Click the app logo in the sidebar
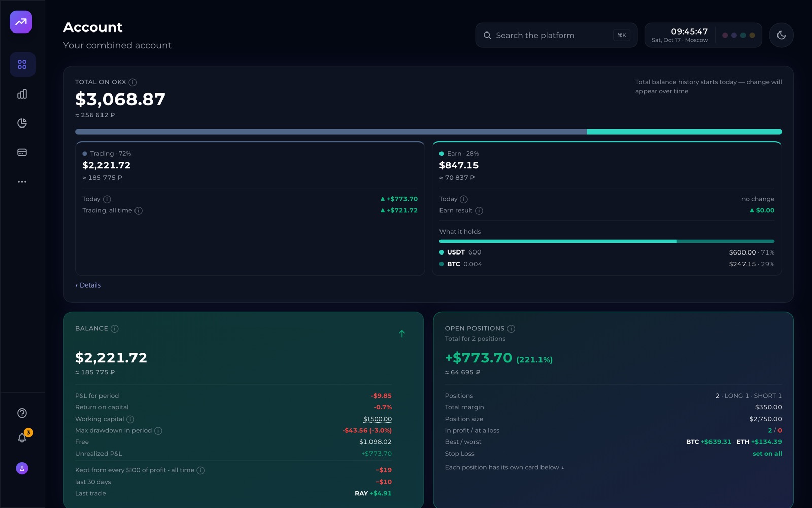Image resolution: width=812 pixels, height=508 pixels. 21,22
